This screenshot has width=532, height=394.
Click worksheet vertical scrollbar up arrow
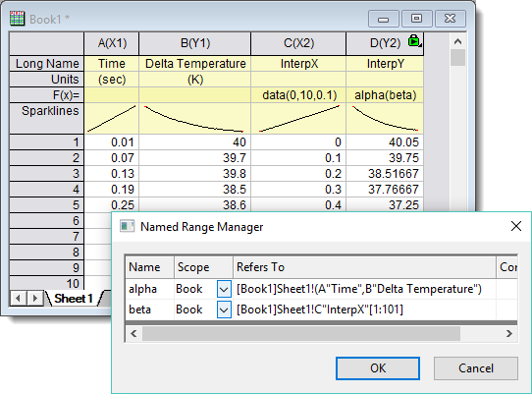pyautogui.click(x=457, y=42)
